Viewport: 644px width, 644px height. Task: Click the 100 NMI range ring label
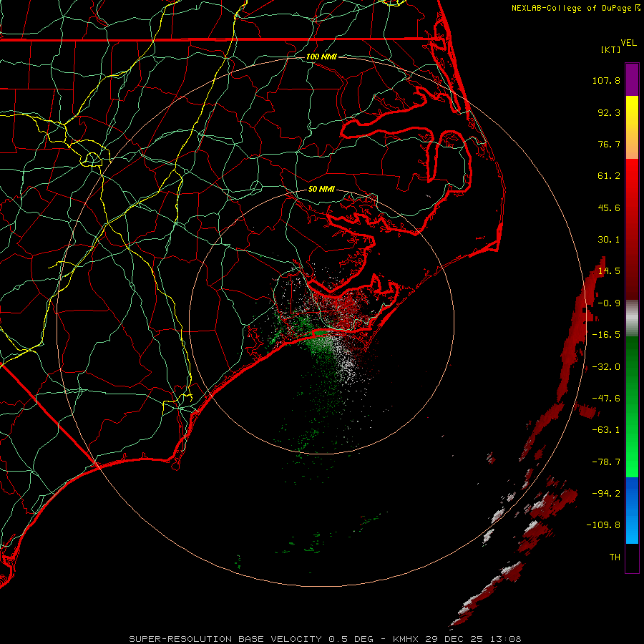(x=321, y=57)
